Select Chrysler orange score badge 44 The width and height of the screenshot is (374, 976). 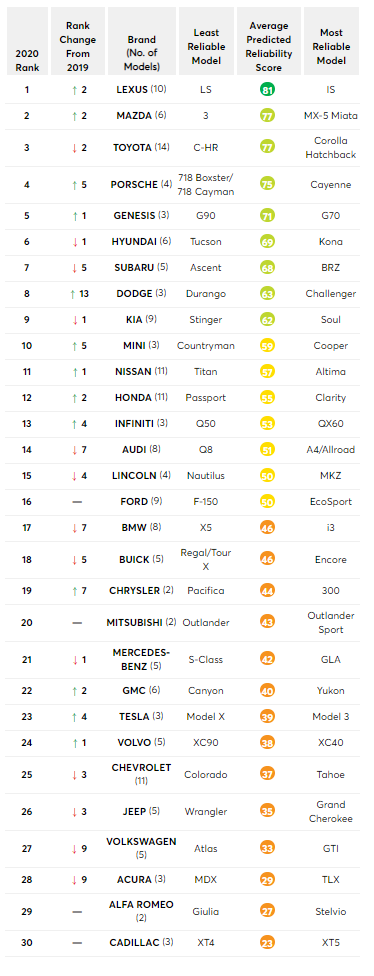[x=268, y=591]
